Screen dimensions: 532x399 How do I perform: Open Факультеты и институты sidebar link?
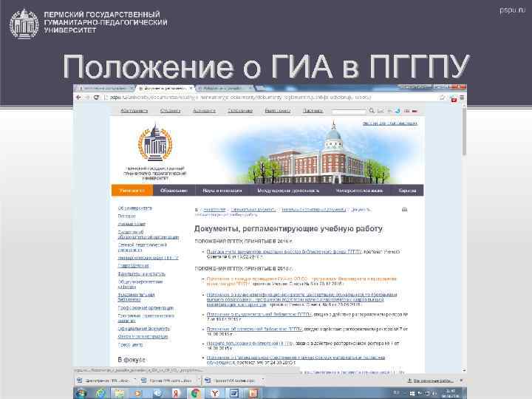click(x=141, y=274)
